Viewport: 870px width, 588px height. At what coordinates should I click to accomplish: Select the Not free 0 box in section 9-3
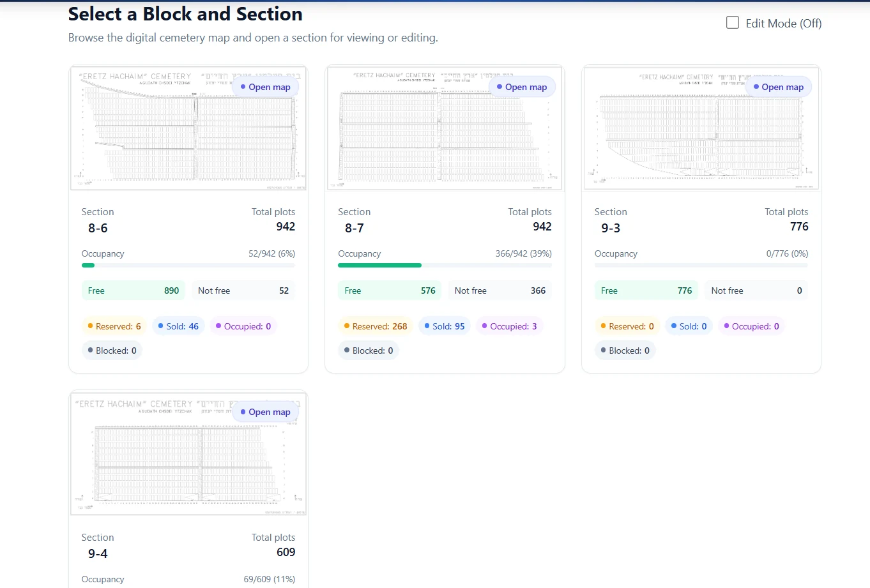(x=756, y=290)
